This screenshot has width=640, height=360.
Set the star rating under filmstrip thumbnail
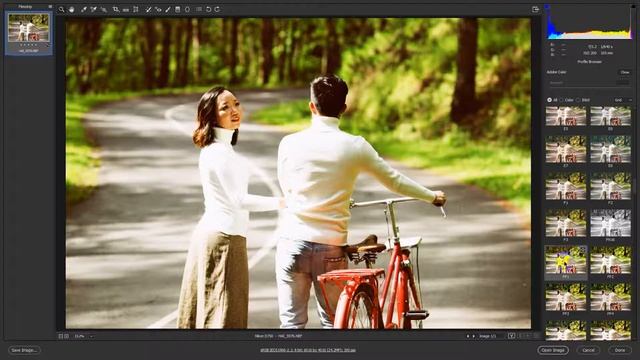point(29,45)
